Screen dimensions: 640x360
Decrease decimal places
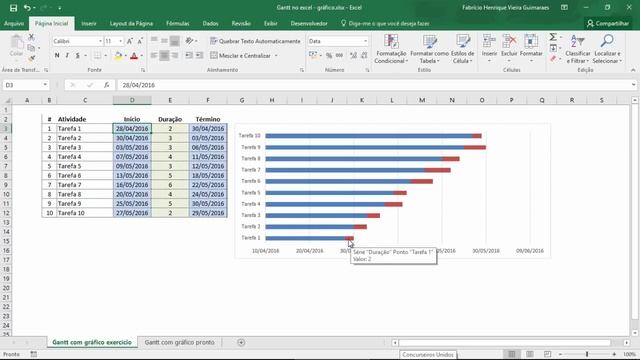click(364, 56)
